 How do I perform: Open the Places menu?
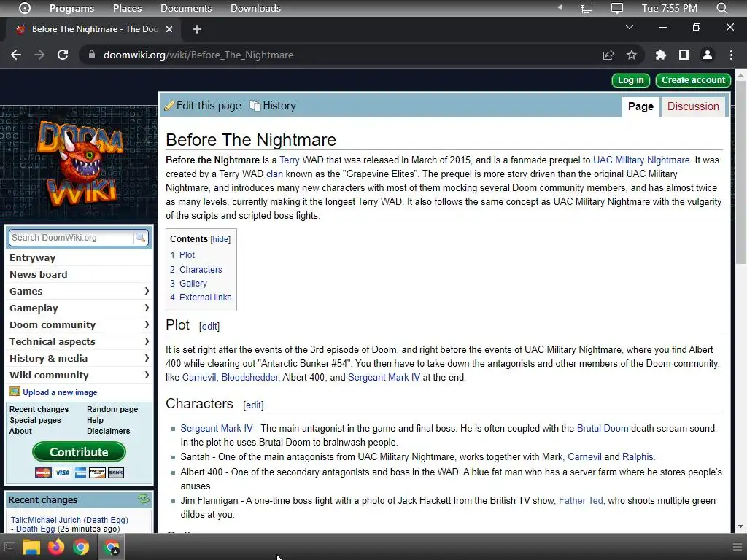tap(127, 8)
